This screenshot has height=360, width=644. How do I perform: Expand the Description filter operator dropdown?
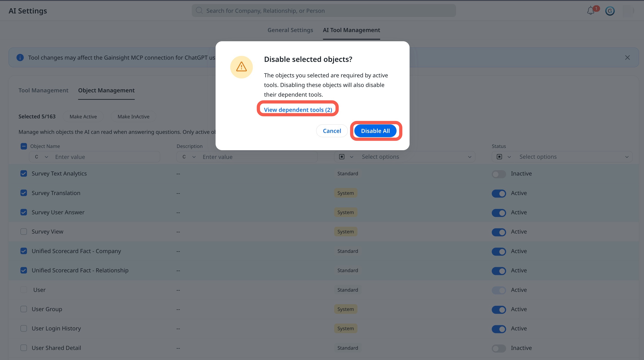point(189,157)
